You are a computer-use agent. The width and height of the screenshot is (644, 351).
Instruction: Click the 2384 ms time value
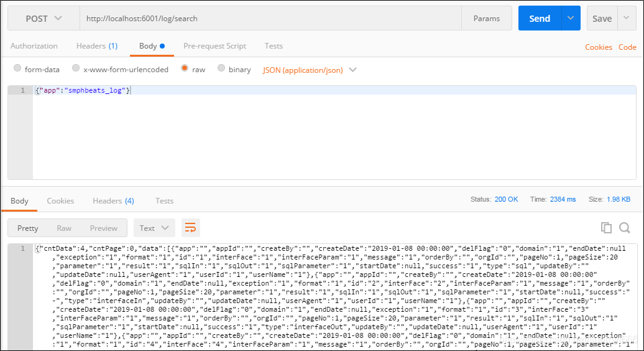563,199
